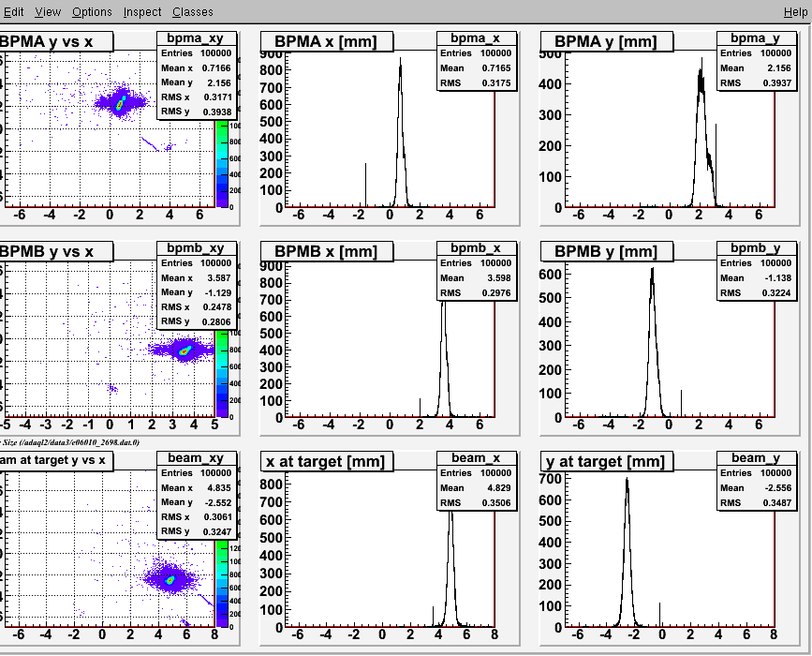Image resolution: width=812 pixels, height=656 pixels.
Task: Click the bpma_xy color palette bar
Action: point(222,164)
